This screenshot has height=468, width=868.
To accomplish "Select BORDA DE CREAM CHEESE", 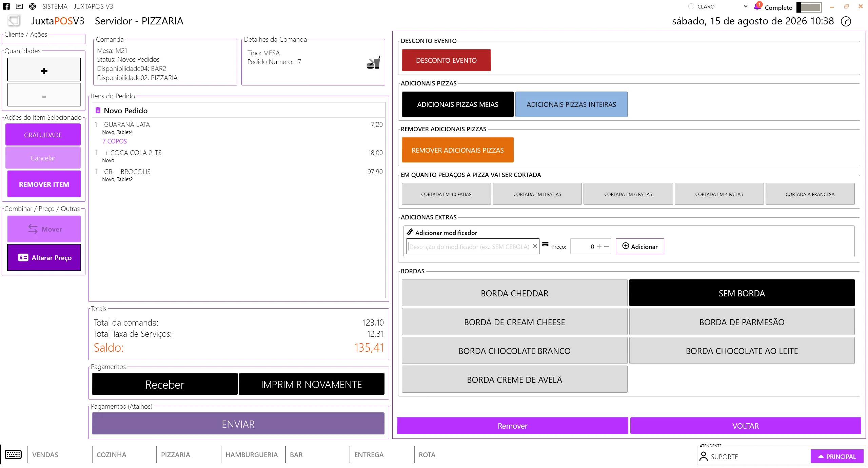I will coord(515,322).
